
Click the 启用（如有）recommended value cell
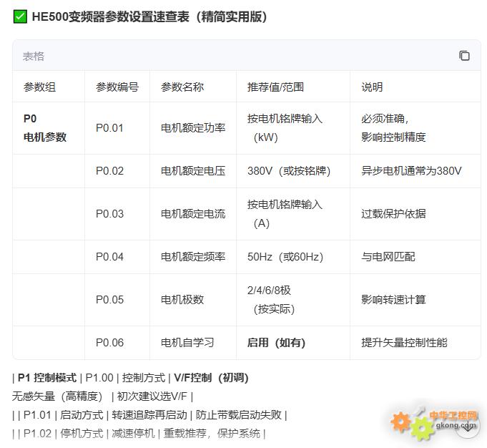pos(276,342)
